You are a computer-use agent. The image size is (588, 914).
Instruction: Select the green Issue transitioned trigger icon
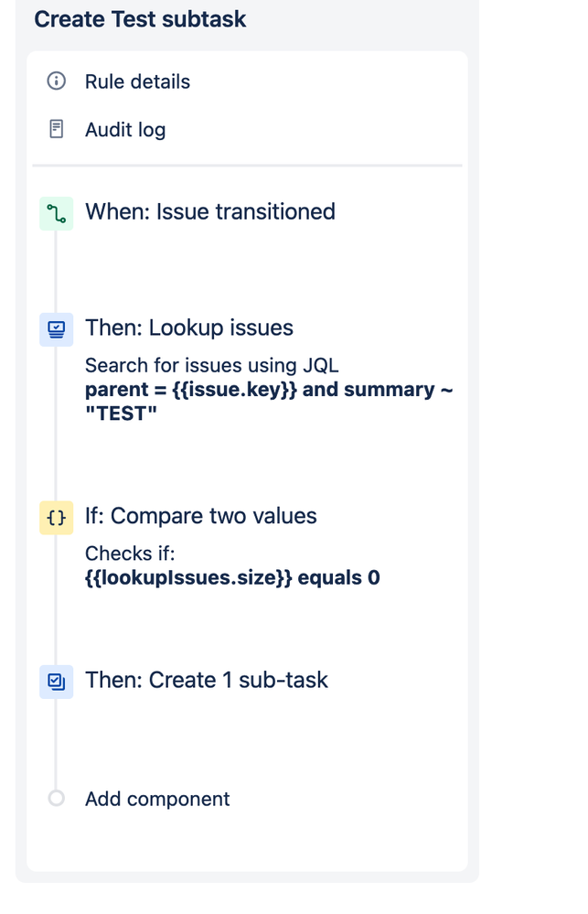pyautogui.click(x=56, y=213)
